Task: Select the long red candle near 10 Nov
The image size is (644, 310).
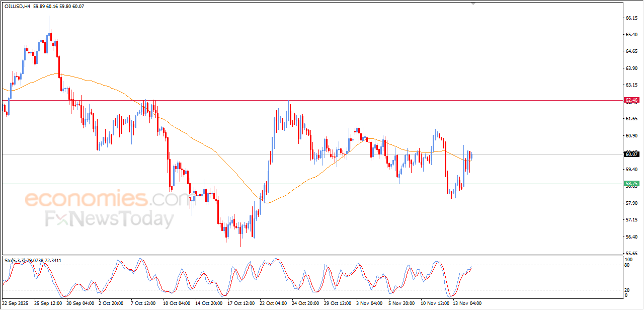Action: point(445,159)
